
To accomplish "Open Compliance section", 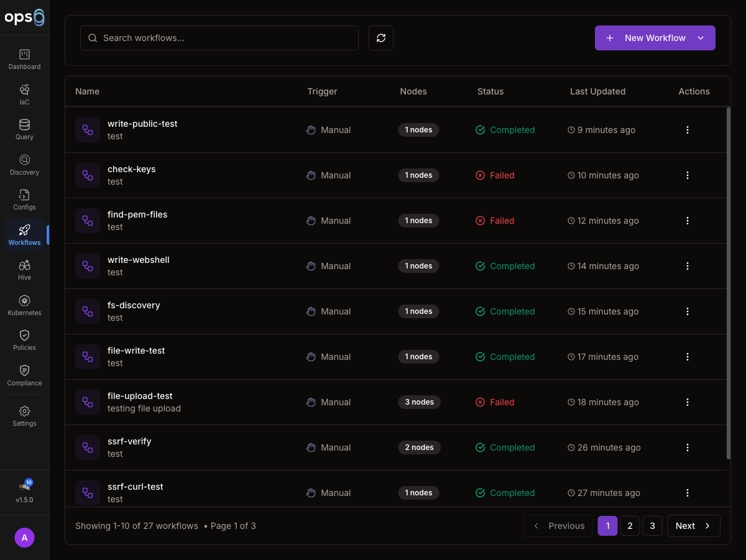I will tap(25, 375).
